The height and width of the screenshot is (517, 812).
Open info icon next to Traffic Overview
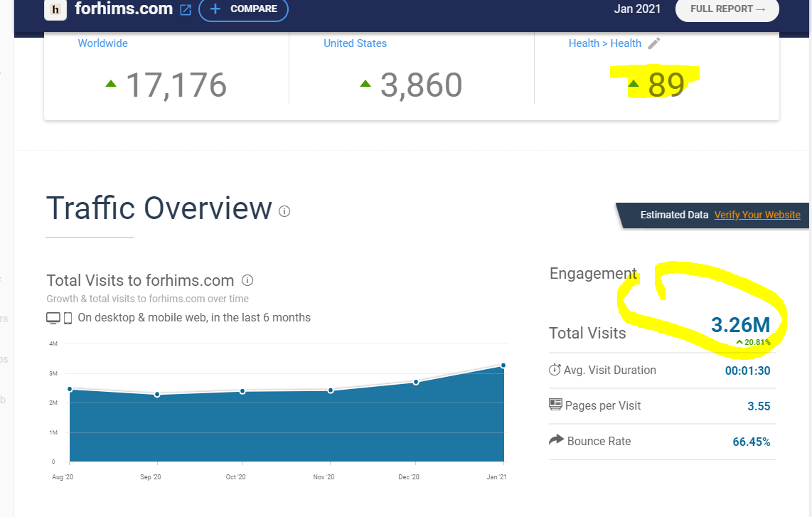284,211
